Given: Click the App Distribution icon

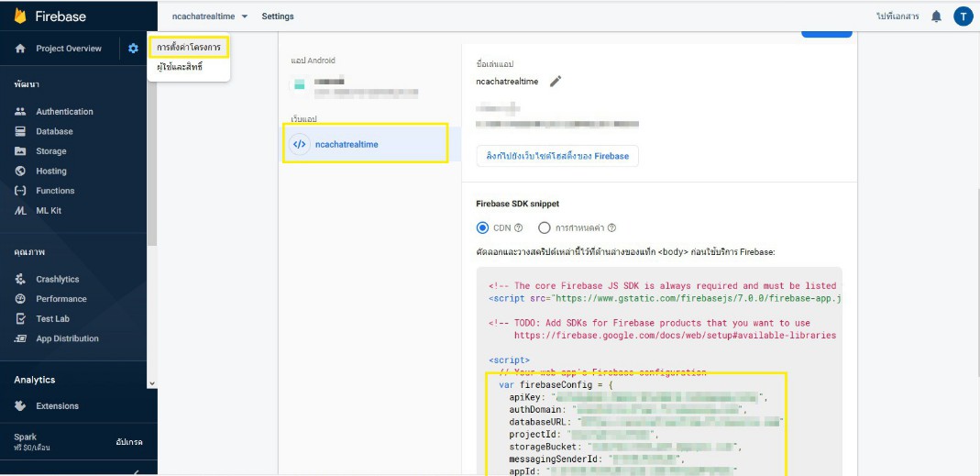Looking at the screenshot, I should 20,338.
